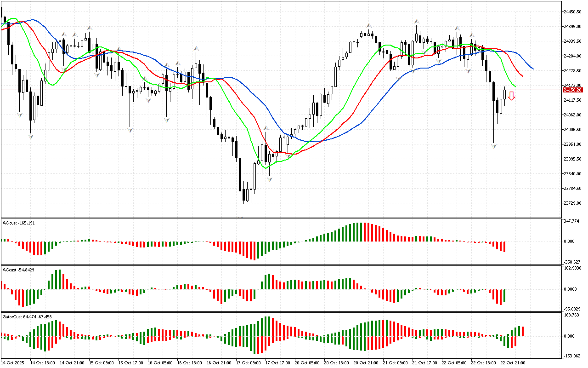
Task: Click the 17 Oct 09:00 time axis label
Action: 249,362
